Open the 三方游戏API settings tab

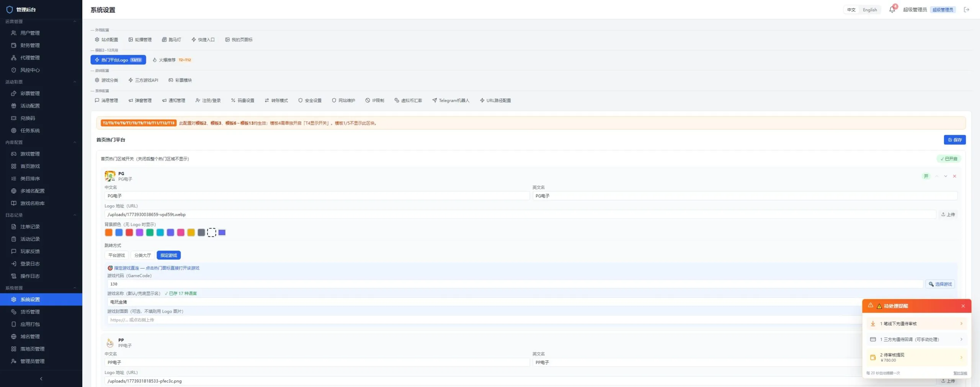coord(143,80)
